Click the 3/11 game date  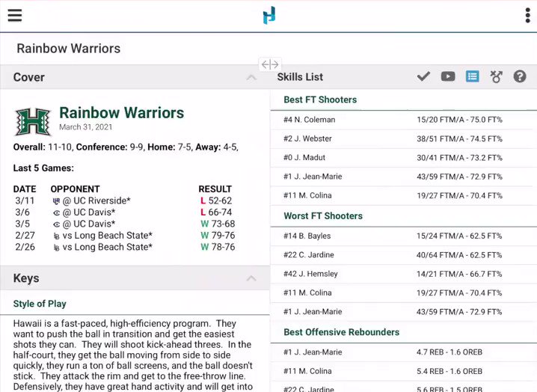point(25,200)
